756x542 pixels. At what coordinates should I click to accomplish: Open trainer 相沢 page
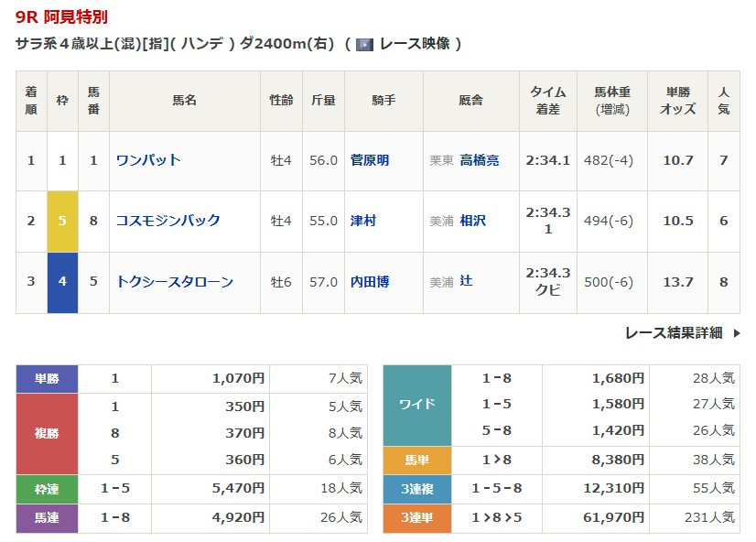coord(473,221)
